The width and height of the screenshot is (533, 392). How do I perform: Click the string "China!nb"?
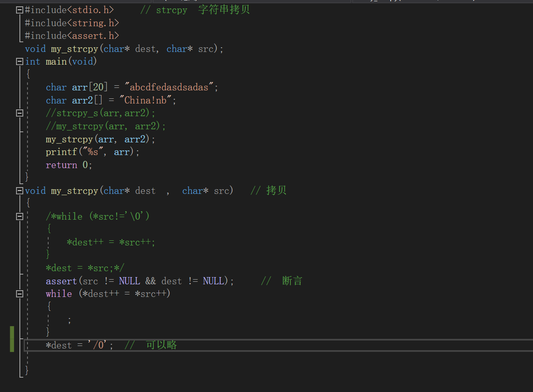146,100
